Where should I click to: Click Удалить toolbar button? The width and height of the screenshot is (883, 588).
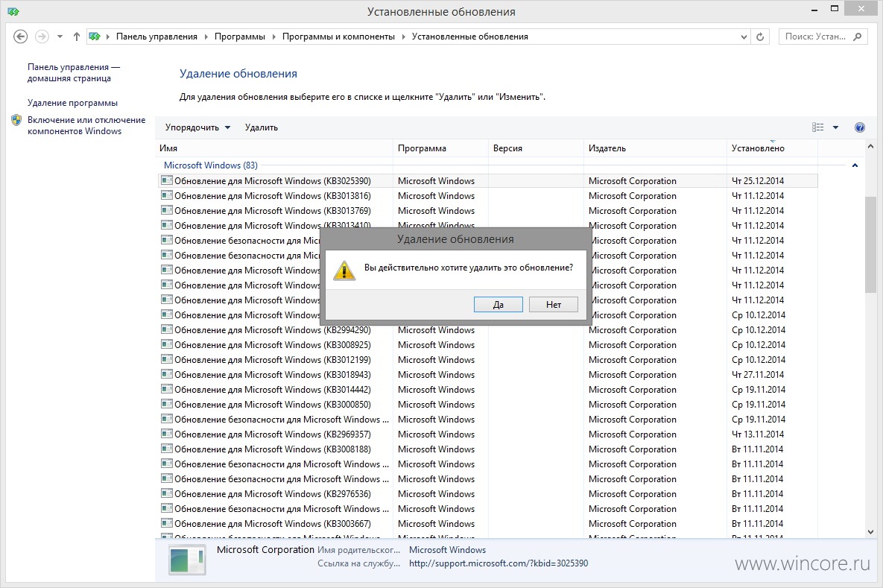pyautogui.click(x=262, y=127)
